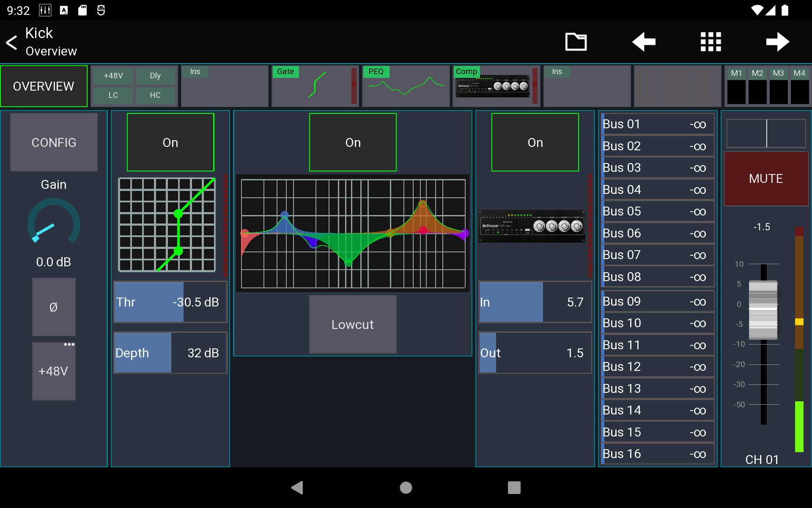Select the PEQ curve icon in channel strip
This screenshot has width=812, height=508.
point(405,86)
